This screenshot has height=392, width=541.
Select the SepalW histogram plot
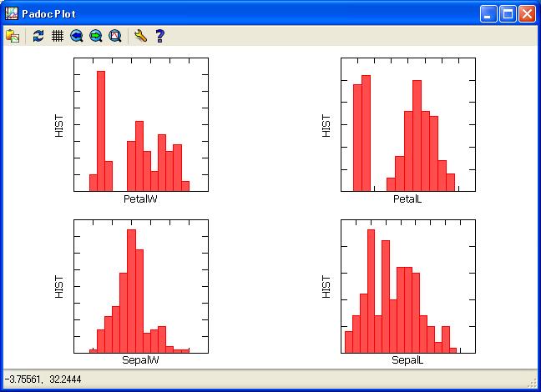click(140, 286)
